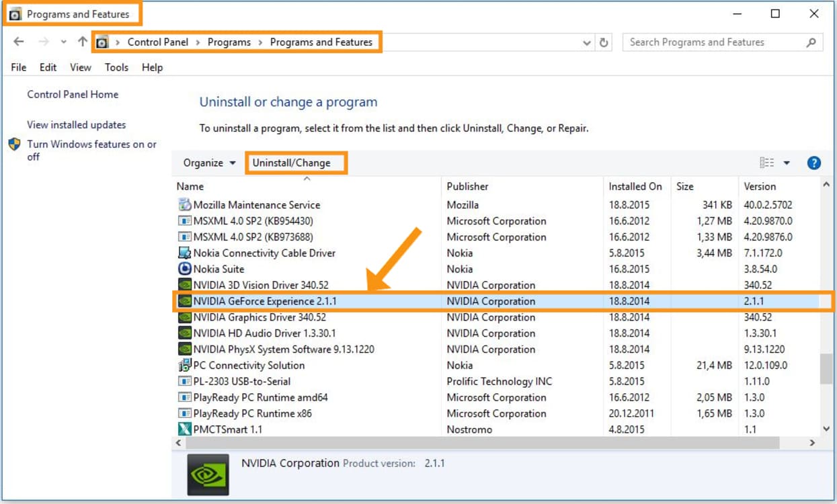Click the Nostromo publisher cell
This screenshot has height=504, width=837.
(x=469, y=429)
